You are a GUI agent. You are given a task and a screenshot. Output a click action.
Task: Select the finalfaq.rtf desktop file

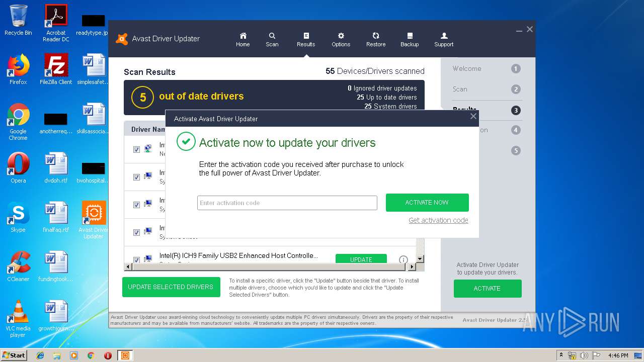coord(56,217)
